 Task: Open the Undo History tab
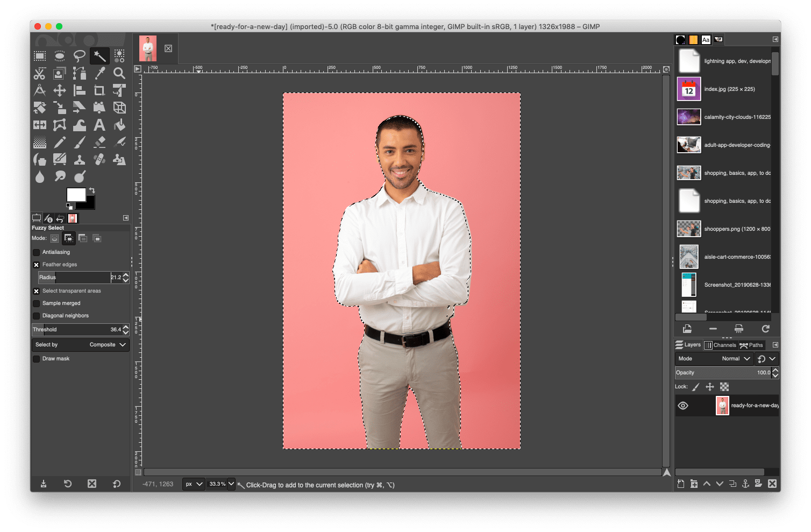point(60,218)
